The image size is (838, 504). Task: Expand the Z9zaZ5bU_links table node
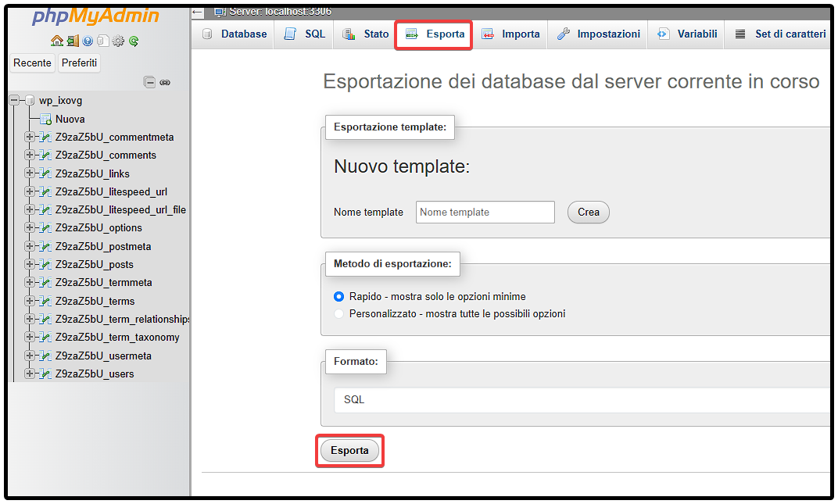(x=30, y=173)
